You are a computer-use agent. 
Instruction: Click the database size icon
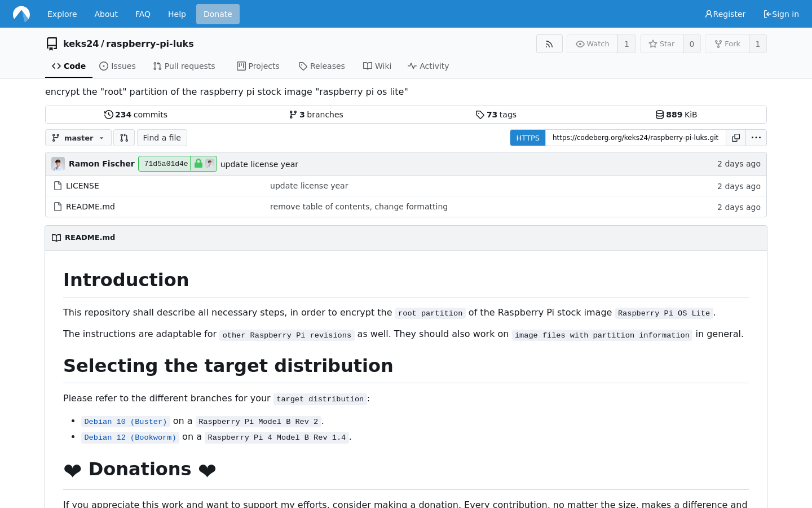click(x=660, y=115)
